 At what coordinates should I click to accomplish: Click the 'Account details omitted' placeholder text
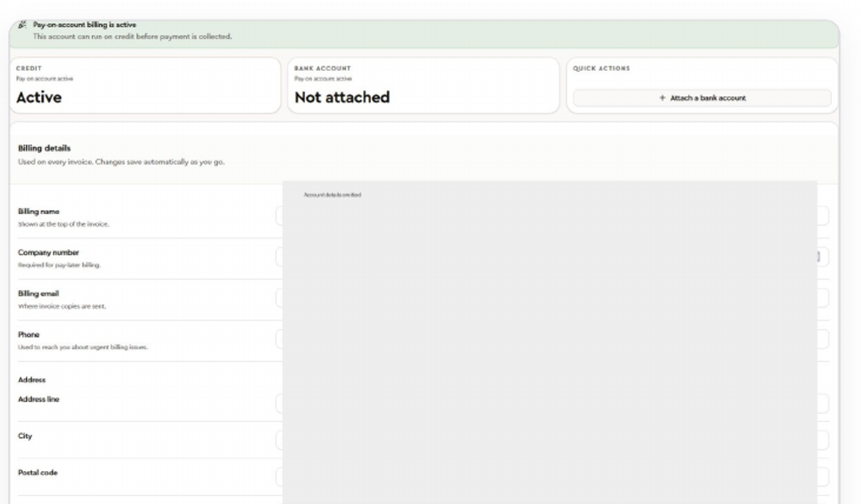tap(333, 195)
